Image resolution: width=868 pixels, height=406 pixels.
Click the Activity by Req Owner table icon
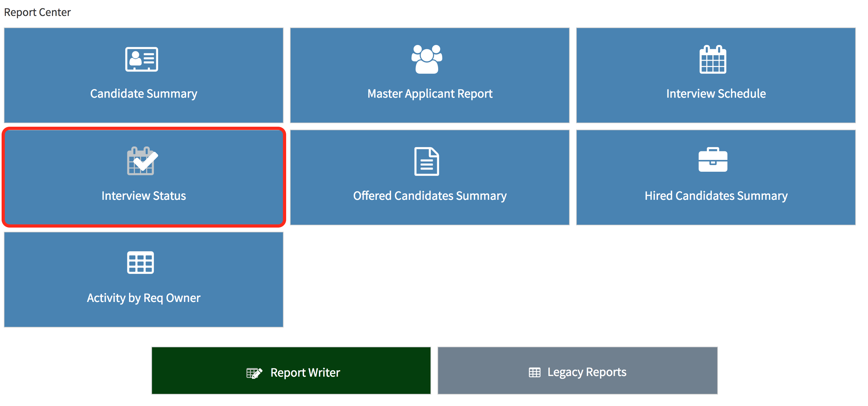pyautogui.click(x=141, y=263)
